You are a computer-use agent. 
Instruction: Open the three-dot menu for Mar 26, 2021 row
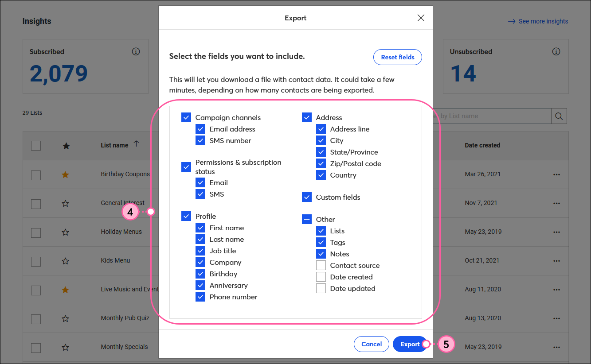point(557,174)
